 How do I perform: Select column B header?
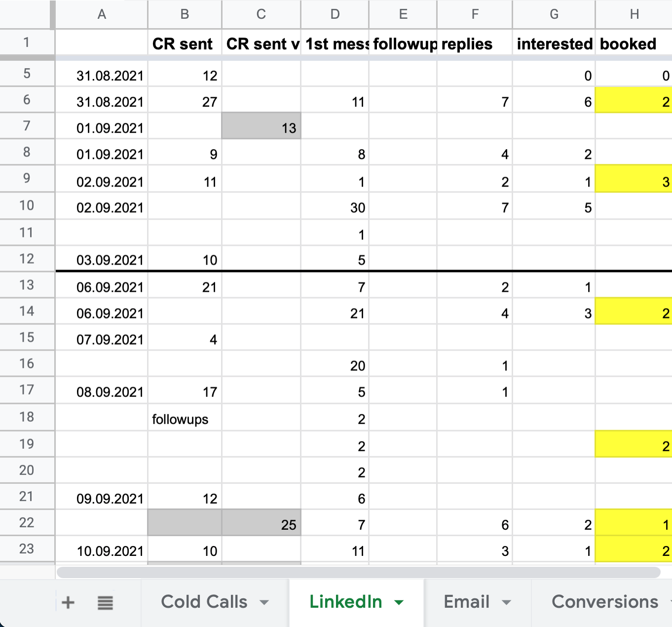point(185,14)
